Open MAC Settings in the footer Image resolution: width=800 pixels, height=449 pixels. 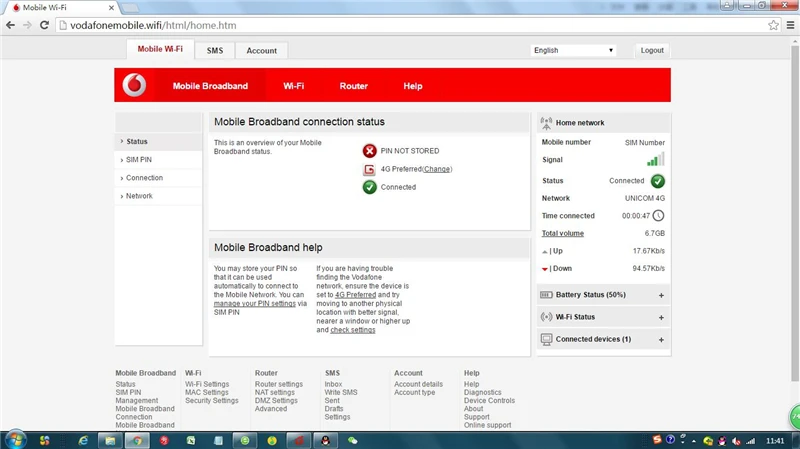207,392
